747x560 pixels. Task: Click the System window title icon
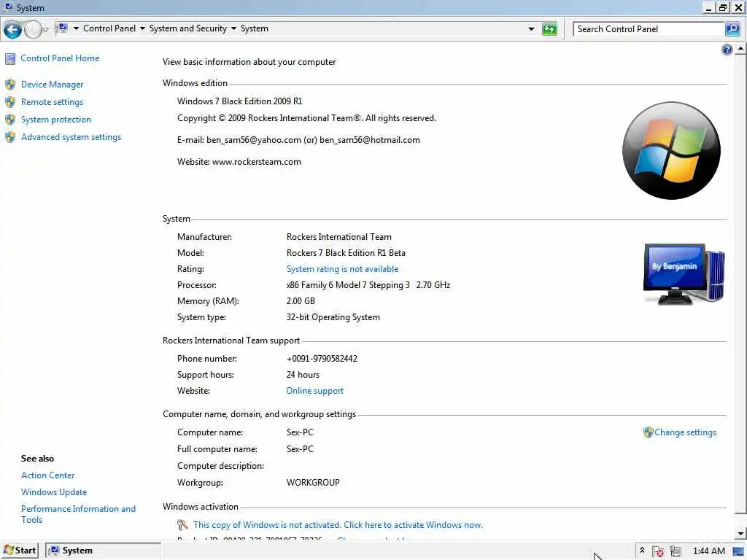coord(8,7)
